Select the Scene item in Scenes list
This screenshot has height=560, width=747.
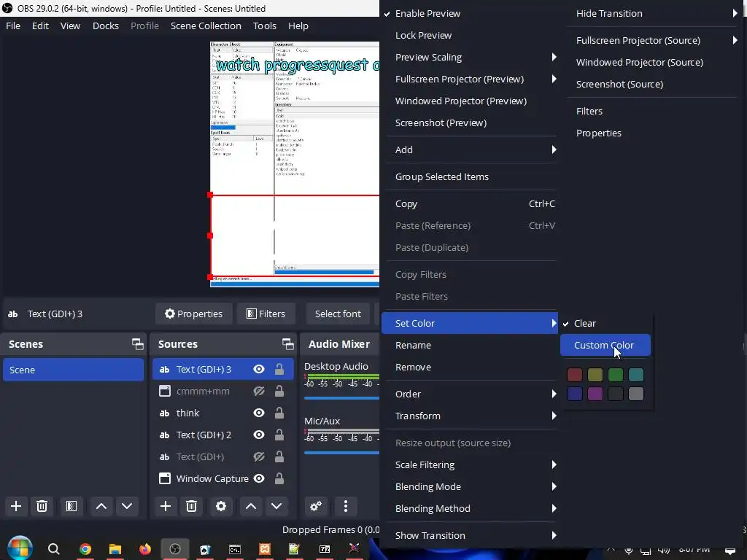coord(74,370)
